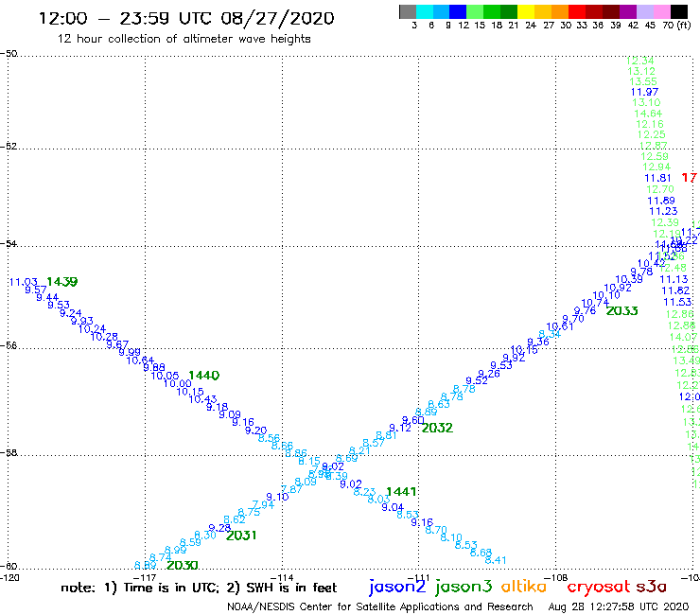The height and width of the screenshot is (615, 700).
Task: Select the wave height value 11.13
Action: point(674,279)
